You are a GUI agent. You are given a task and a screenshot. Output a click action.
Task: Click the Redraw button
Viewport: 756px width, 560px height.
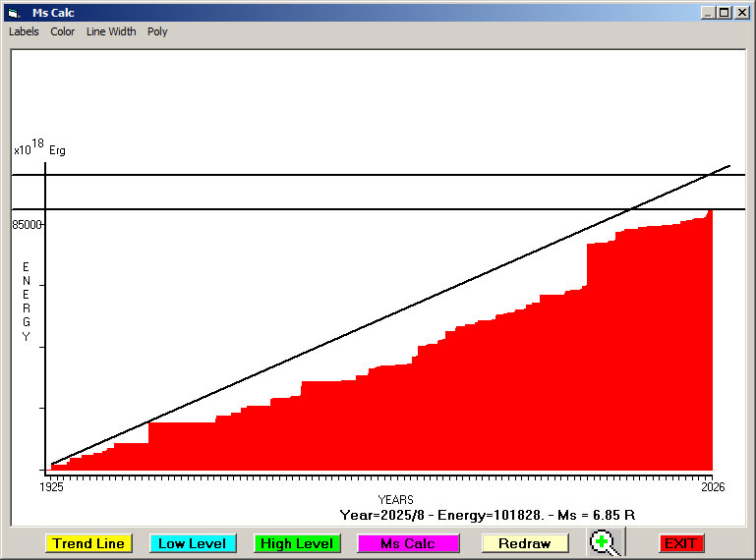click(524, 543)
